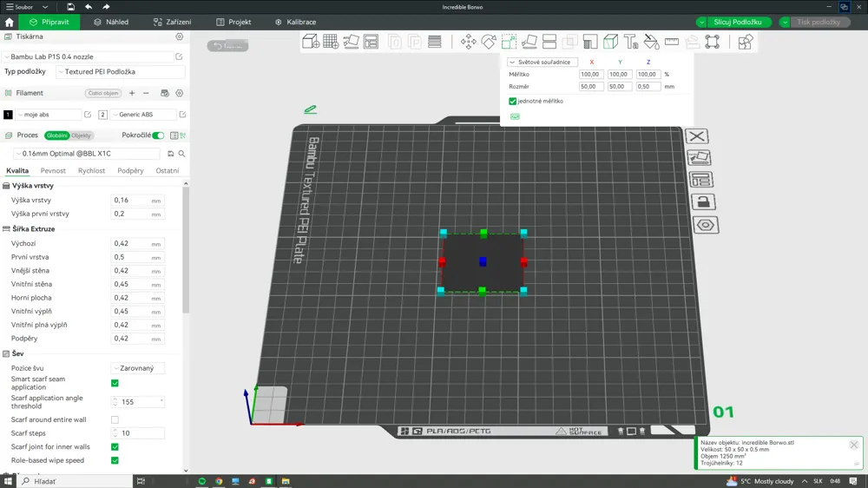Click the Slicuj Podložku button
The height and width of the screenshot is (488, 868).
pyautogui.click(x=737, y=23)
